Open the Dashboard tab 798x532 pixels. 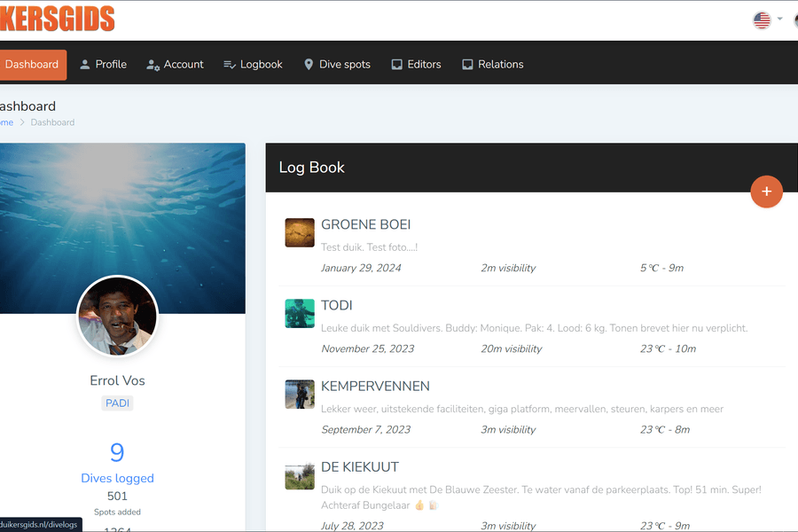[32, 65]
